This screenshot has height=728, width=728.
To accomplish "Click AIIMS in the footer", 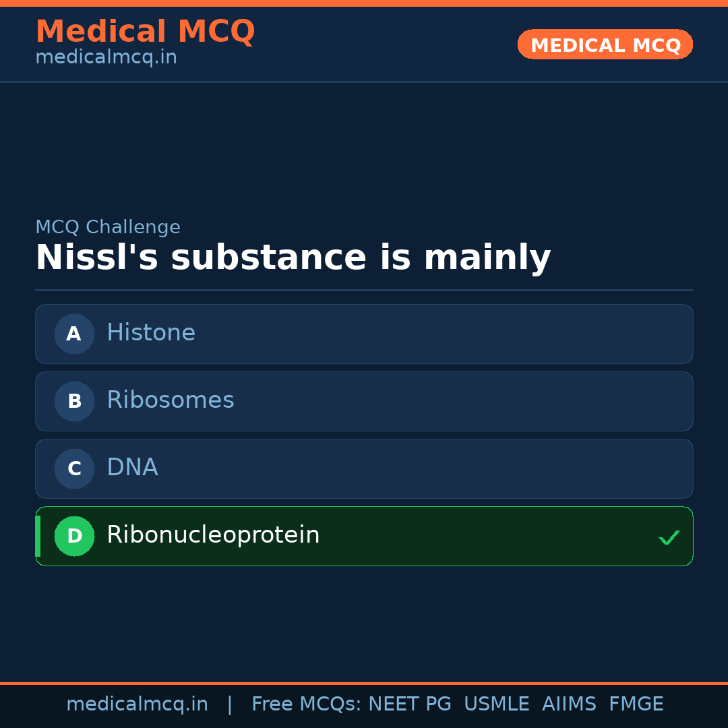I will coord(569,704).
